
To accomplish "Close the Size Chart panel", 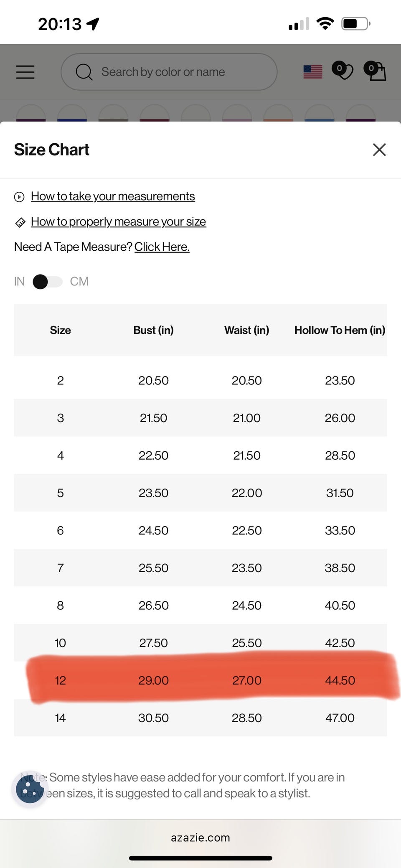I will 379,150.
